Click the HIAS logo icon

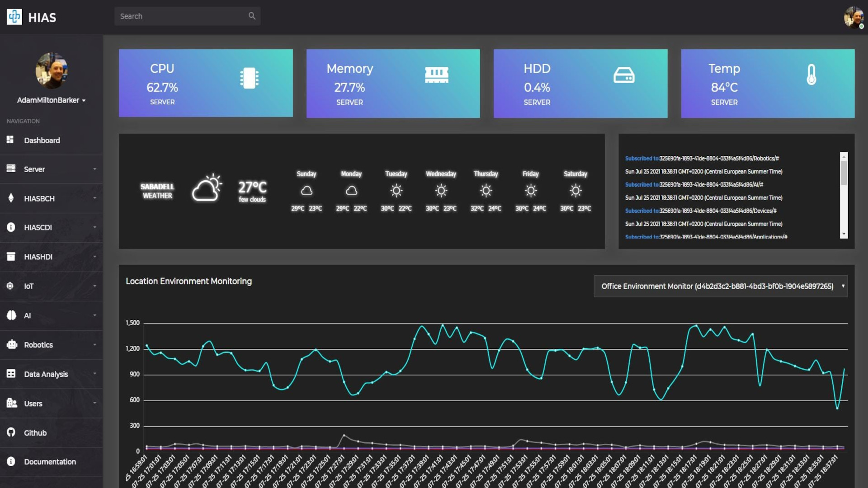(14, 17)
